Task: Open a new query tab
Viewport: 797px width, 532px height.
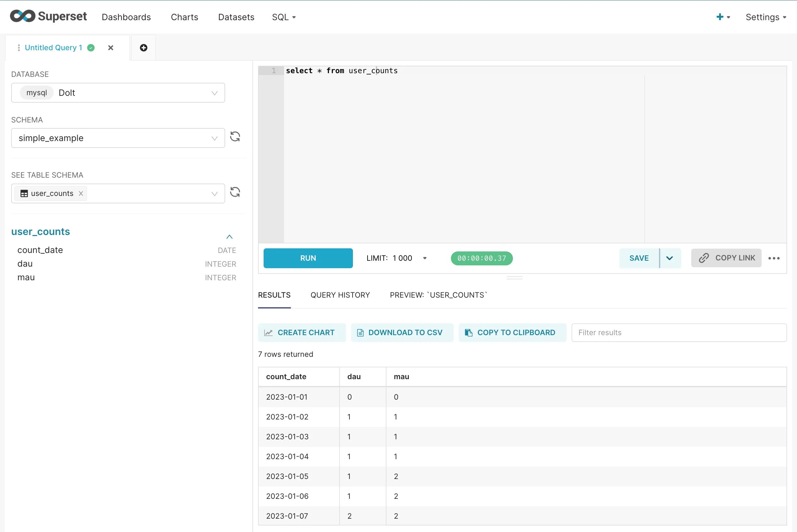Action: coord(143,47)
